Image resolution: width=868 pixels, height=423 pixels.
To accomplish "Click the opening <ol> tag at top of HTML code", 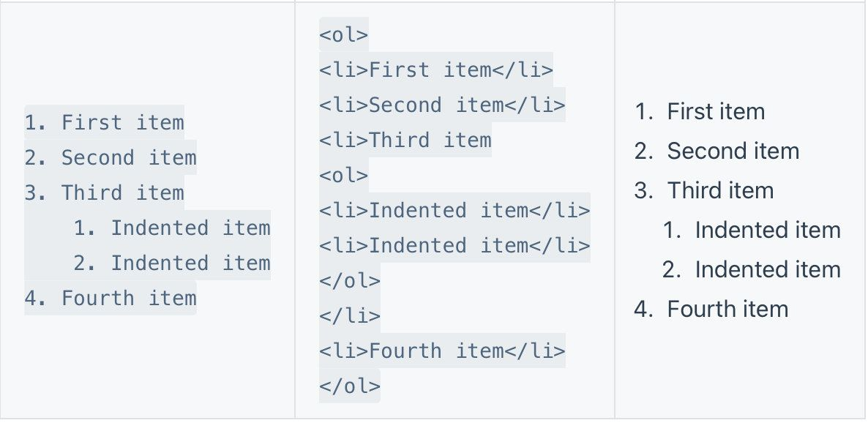I will [x=343, y=35].
